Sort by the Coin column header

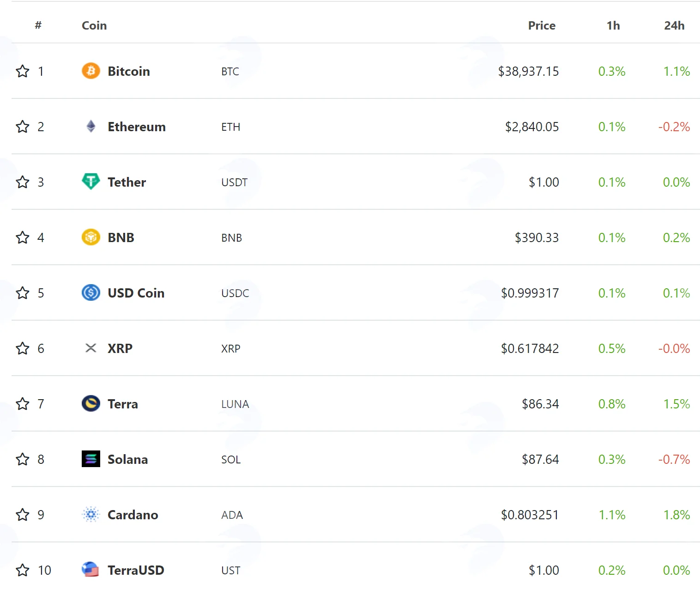tap(94, 25)
